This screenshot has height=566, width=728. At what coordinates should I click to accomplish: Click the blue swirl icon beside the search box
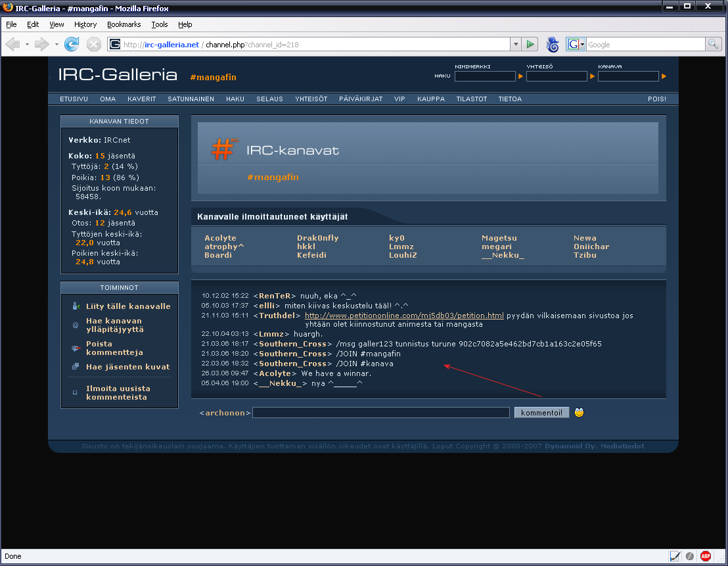tap(552, 45)
